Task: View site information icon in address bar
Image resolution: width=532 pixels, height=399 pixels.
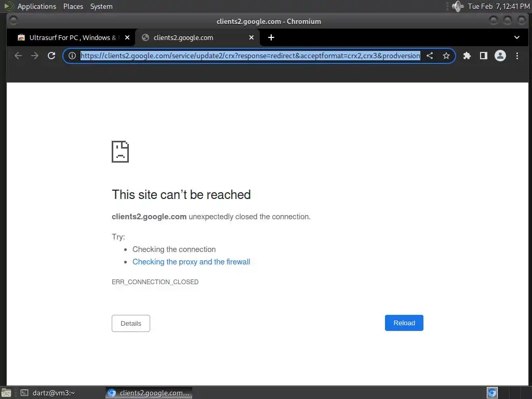Action: (x=72, y=56)
